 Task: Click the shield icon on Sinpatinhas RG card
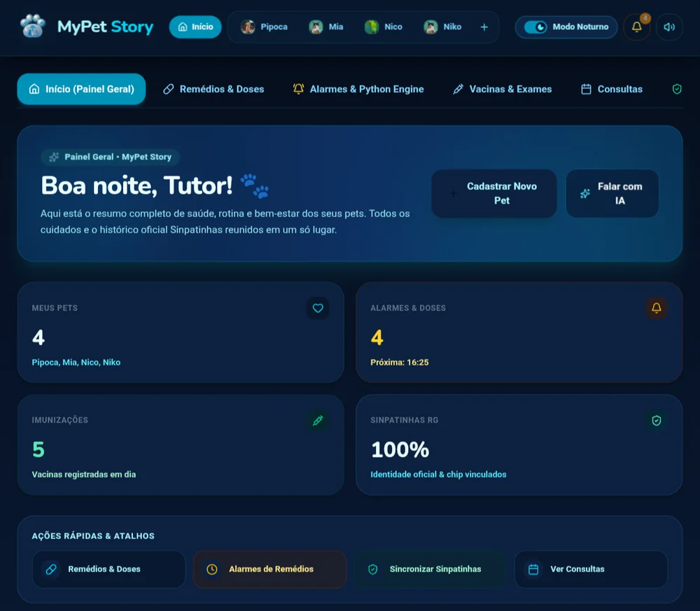tap(657, 421)
